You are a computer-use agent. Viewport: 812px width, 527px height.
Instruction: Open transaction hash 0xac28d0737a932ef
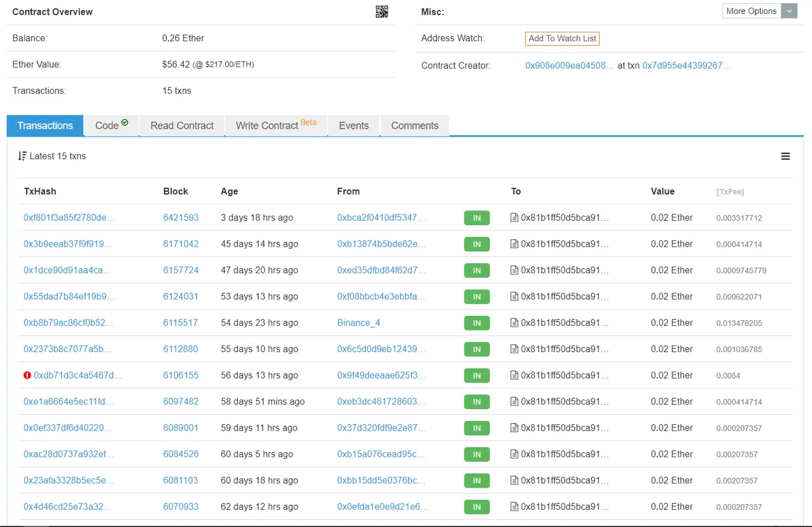pos(69,455)
